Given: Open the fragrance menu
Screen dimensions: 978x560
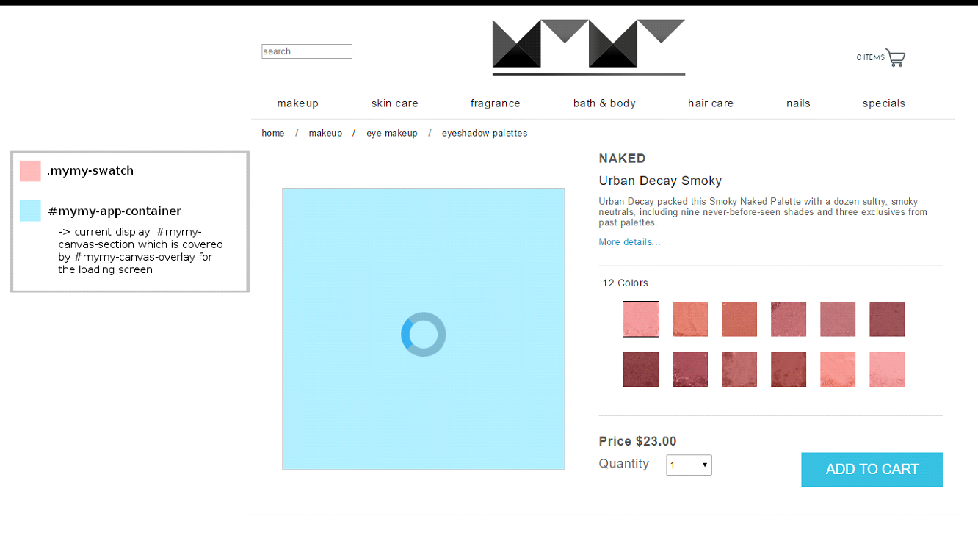Looking at the screenshot, I should 496,103.
